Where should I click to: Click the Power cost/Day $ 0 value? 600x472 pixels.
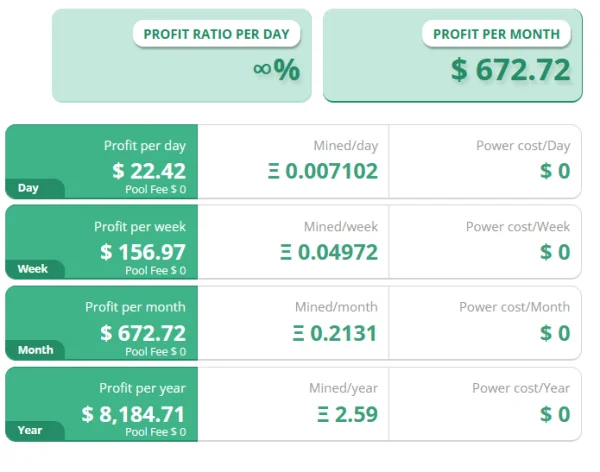(555, 171)
